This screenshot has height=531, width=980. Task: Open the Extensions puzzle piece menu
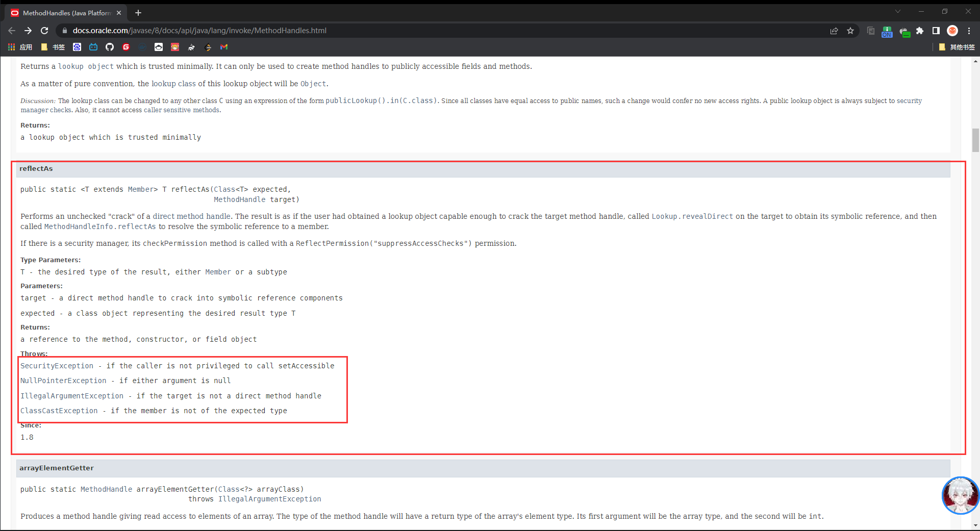[920, 31]
